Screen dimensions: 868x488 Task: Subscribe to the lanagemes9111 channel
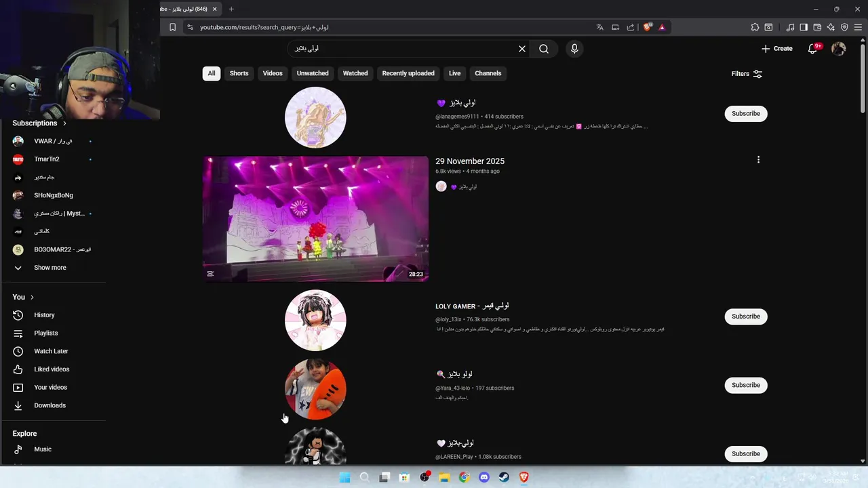[x=746, y=114]
